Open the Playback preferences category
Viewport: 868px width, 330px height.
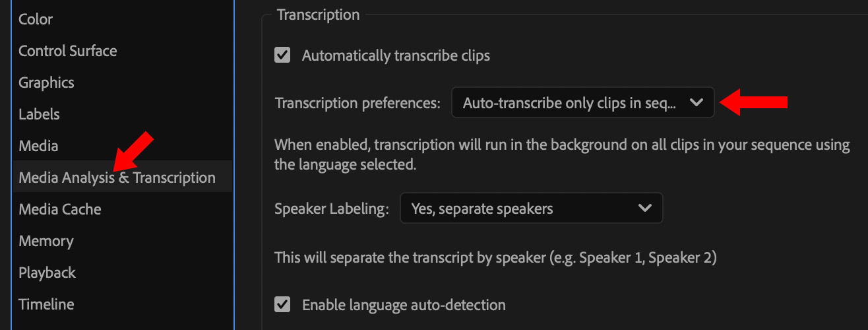click(x=47, y=273)
